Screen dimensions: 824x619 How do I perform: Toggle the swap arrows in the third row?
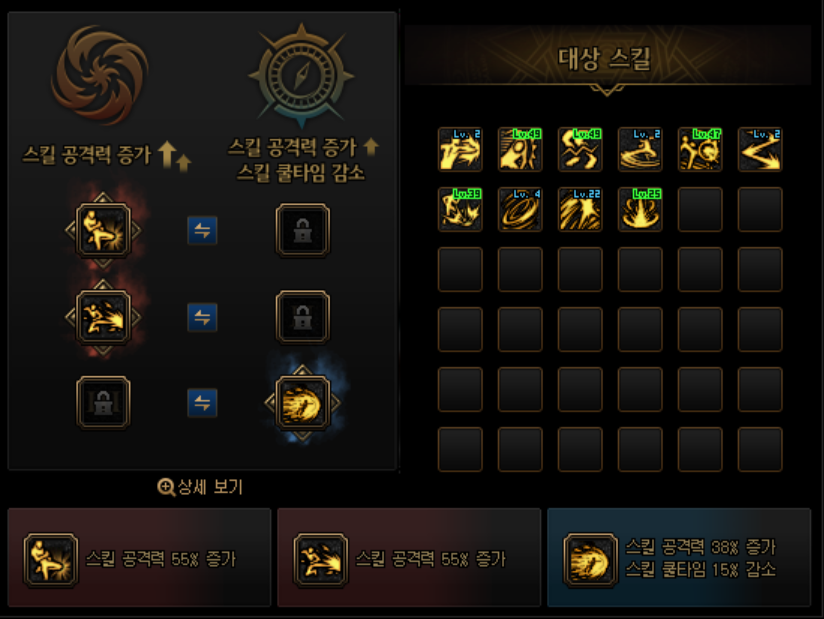[202, 403]
